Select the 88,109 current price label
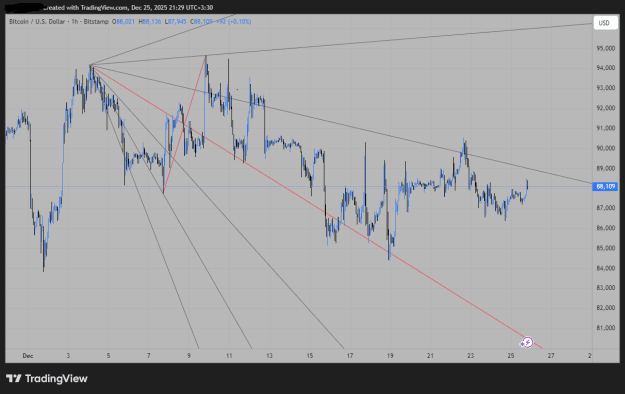 point(605,186)
